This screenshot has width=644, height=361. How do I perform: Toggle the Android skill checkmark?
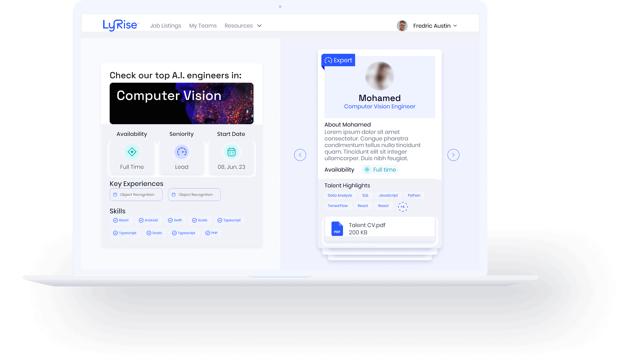141,220
